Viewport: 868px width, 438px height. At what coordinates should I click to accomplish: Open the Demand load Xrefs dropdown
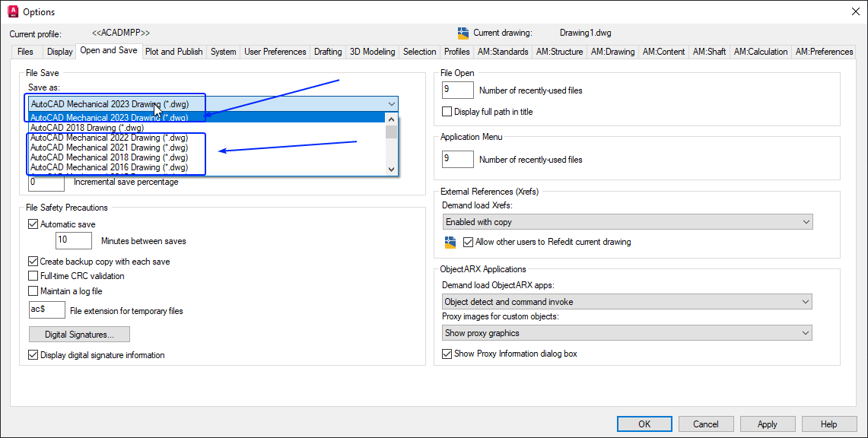coord(627,222)
